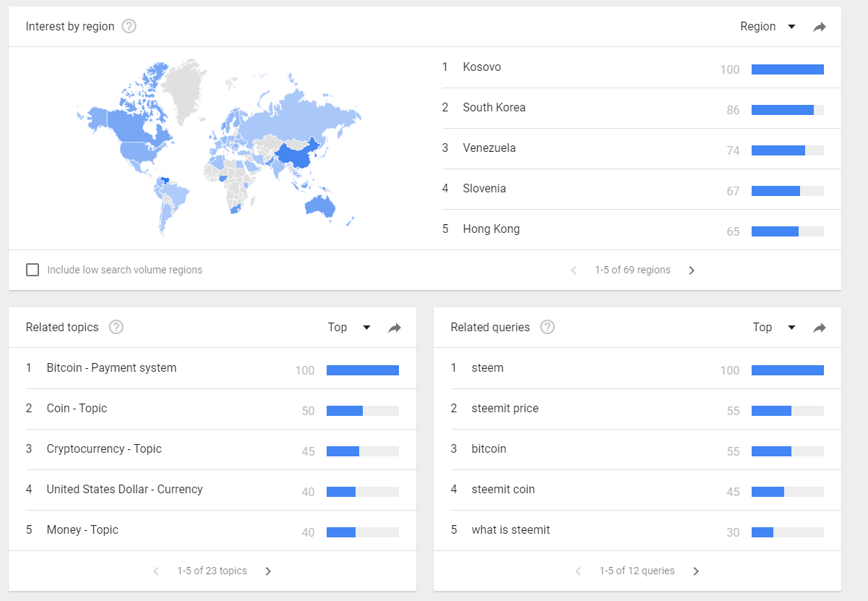This screenshot has width=868, height=601.
Task: Click the Kosovo interest bar
Action: (x=788, y=69)
